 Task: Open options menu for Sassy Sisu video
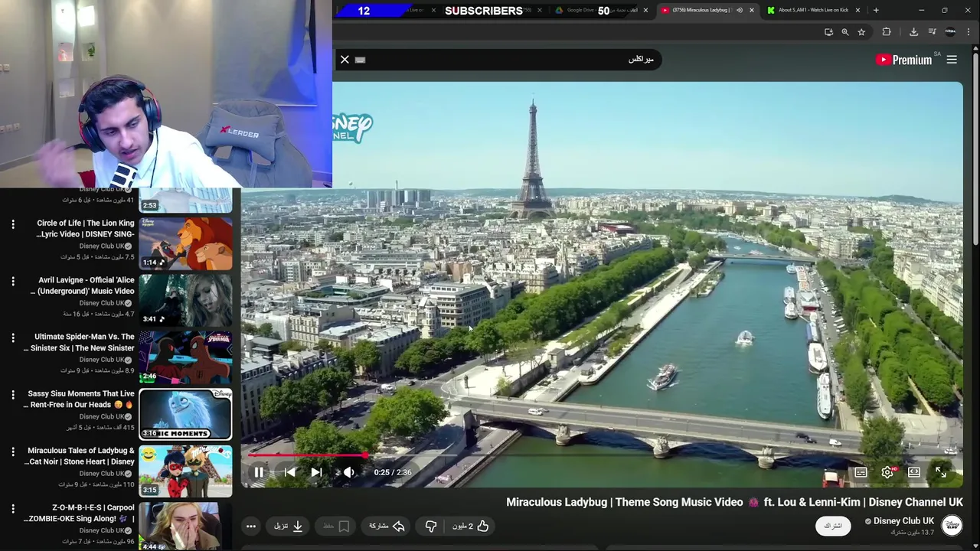click(x=13, y=395)
